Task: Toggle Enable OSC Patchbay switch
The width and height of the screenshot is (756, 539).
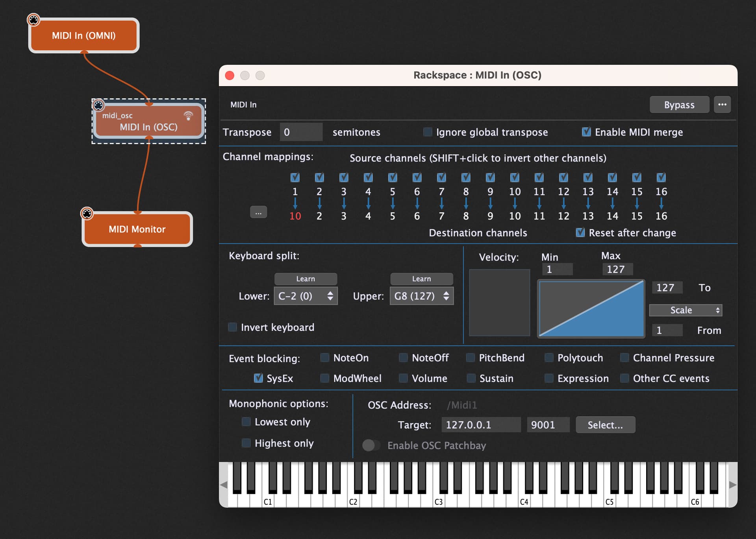Action: pos(371,445)
